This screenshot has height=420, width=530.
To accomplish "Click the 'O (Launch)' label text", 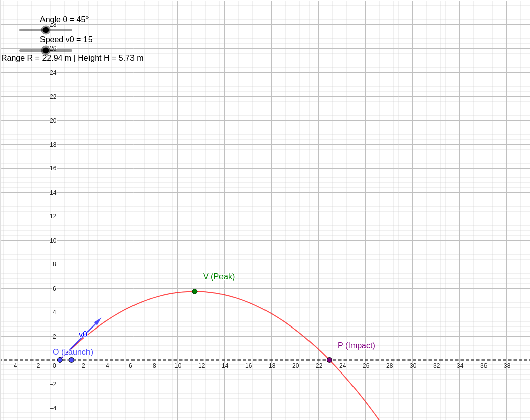I will point(73,352).
